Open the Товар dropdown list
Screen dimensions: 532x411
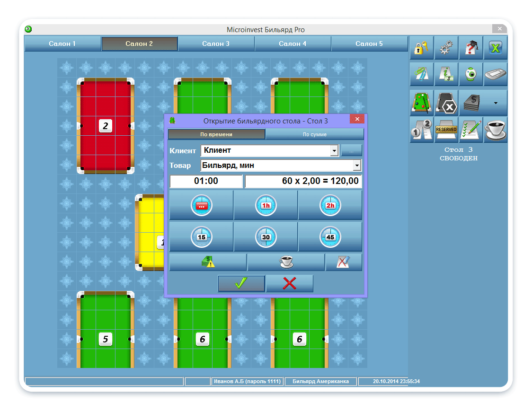click(x=357, y=166)
